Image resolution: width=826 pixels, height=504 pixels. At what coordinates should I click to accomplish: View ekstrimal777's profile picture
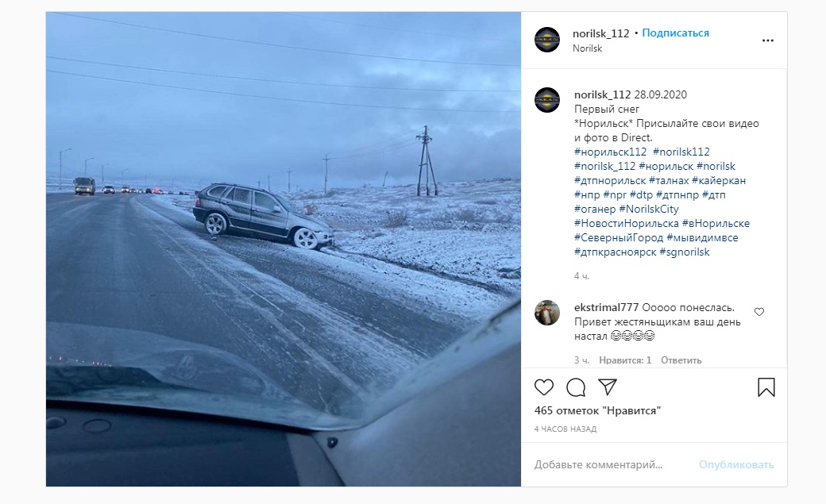[x=547, y=313]
